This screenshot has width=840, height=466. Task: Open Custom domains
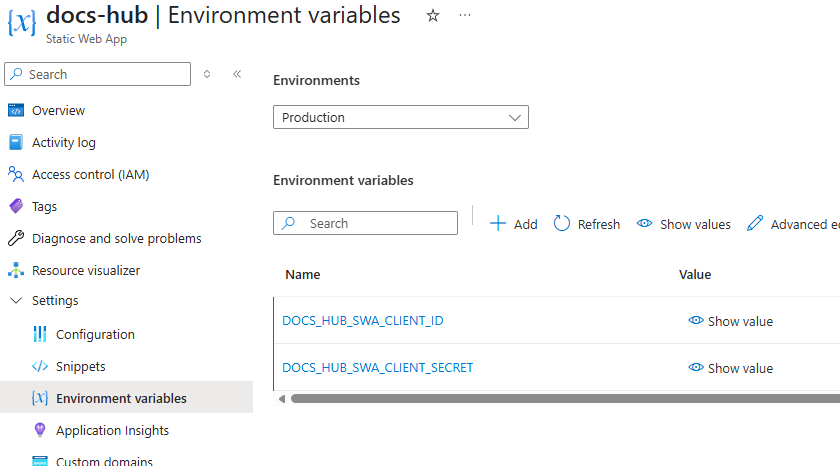[x=104, y=461]
